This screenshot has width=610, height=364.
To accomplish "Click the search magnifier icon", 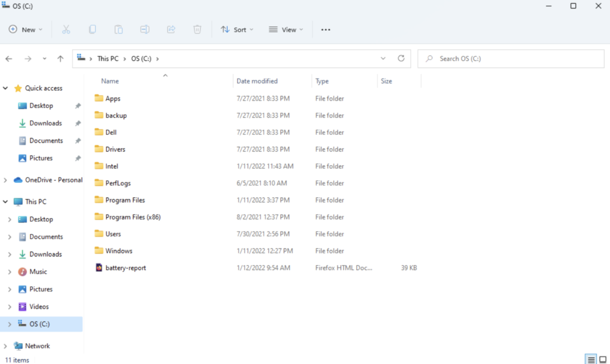I will pyautogui.click(x=429, y=59).
